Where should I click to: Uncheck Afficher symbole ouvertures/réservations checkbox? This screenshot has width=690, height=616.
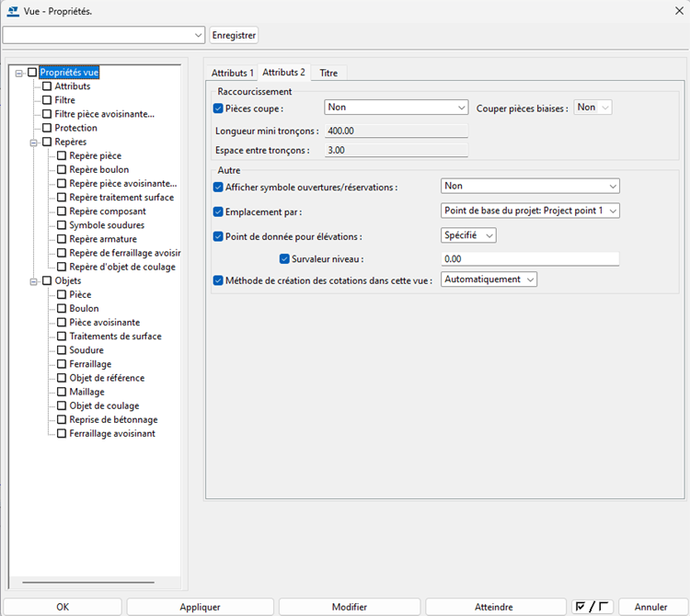218,187
